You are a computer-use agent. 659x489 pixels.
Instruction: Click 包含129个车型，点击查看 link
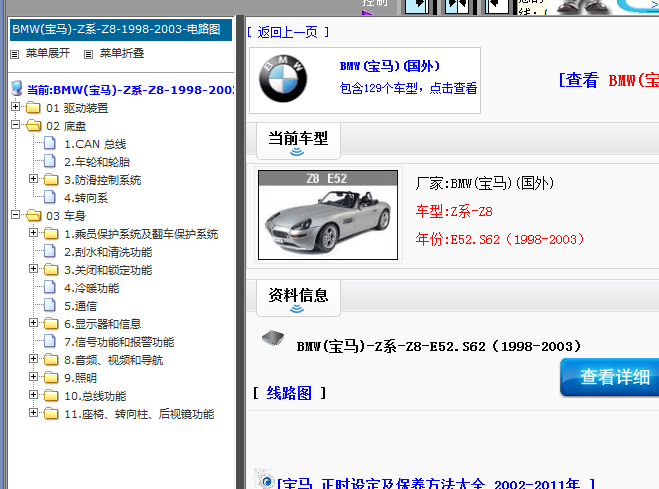[x=409, y=88]
